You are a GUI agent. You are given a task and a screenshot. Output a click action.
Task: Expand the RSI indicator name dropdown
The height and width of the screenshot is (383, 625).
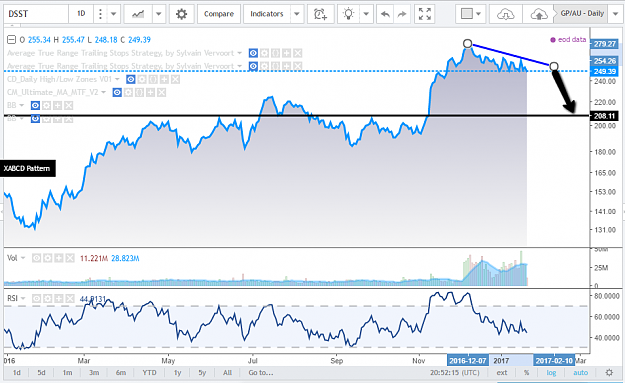23,298
